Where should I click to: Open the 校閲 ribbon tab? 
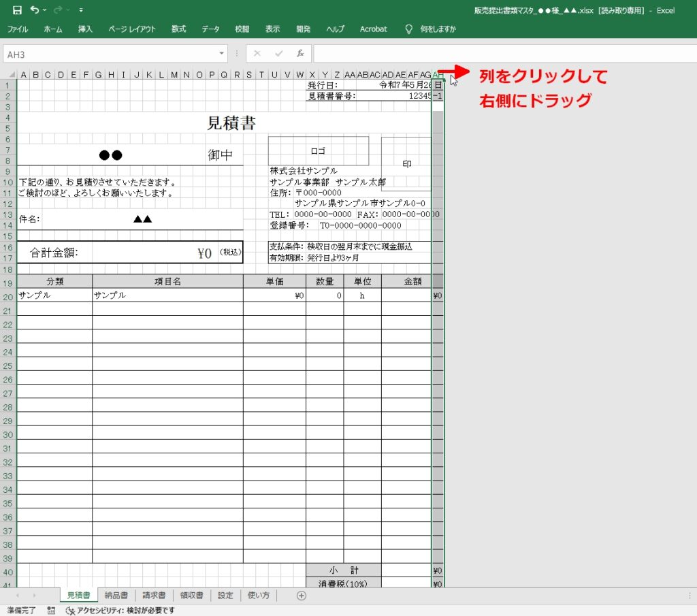(x=242, y=29)
